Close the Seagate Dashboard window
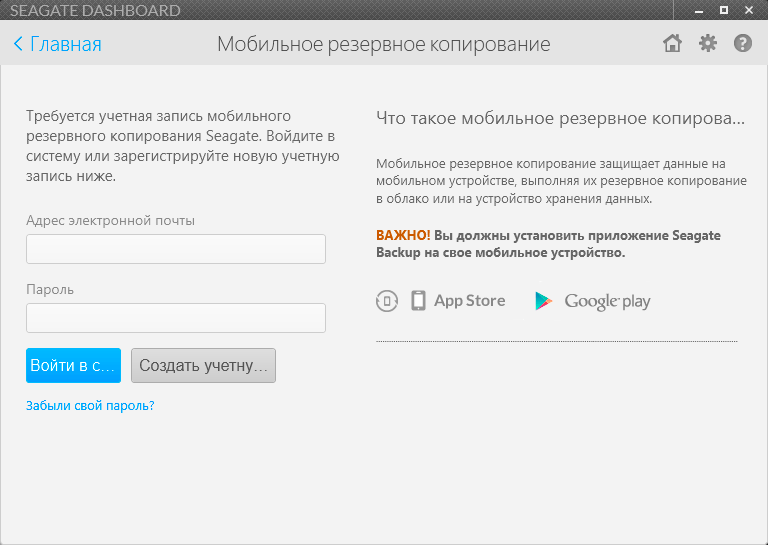 click(x=747, y=11)
